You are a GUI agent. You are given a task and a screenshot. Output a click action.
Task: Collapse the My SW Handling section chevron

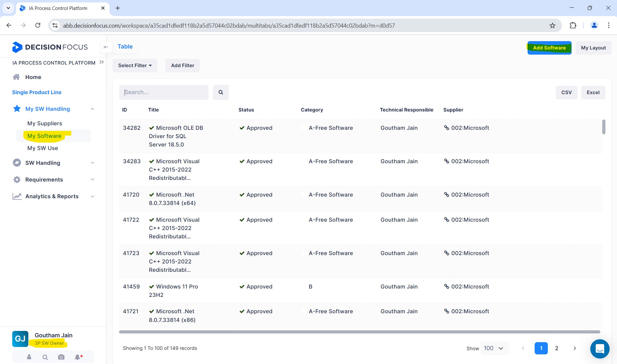(92, 109)
